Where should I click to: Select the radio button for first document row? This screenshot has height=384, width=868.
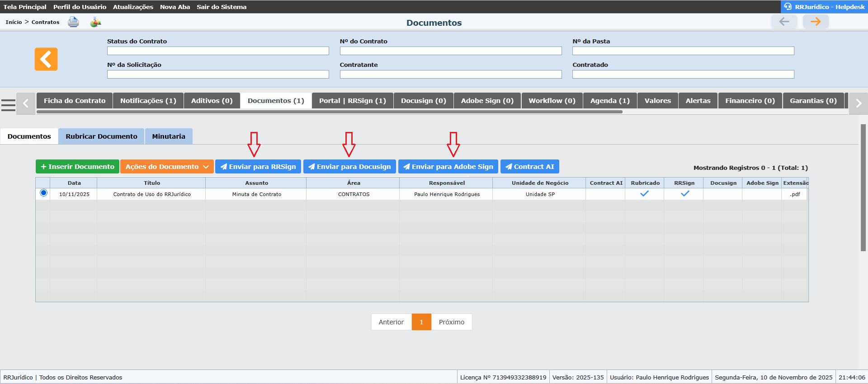(43, 193)
